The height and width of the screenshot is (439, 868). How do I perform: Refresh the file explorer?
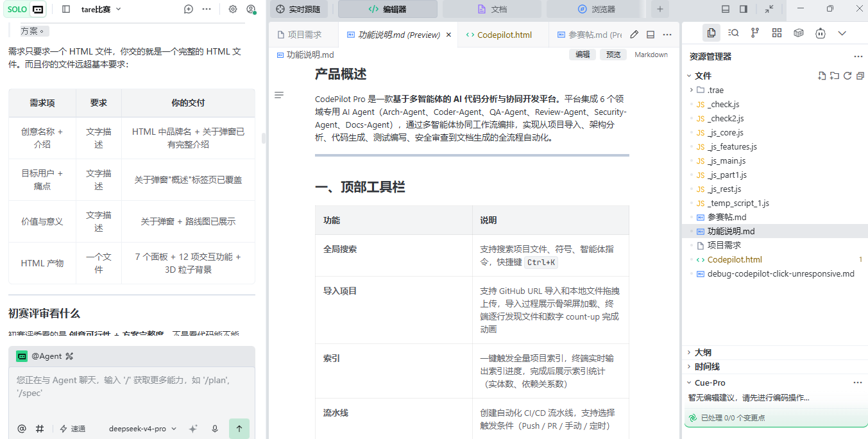click(847, 76)
